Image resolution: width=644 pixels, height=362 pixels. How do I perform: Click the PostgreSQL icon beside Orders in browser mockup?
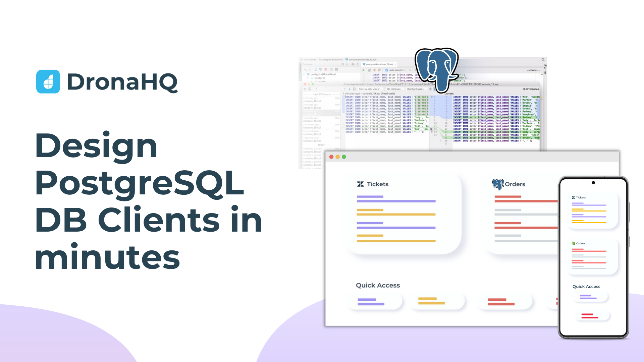click(x=498, y=184)
